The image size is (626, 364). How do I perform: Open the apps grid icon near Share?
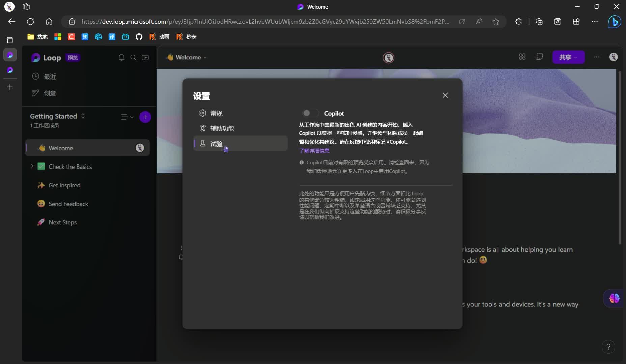point(522,57)
